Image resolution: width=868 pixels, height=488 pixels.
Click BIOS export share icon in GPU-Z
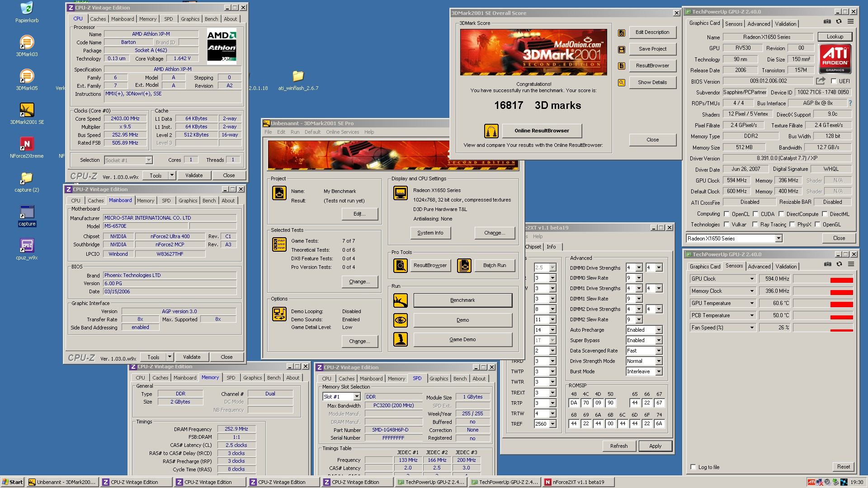[x=821, y=81]
